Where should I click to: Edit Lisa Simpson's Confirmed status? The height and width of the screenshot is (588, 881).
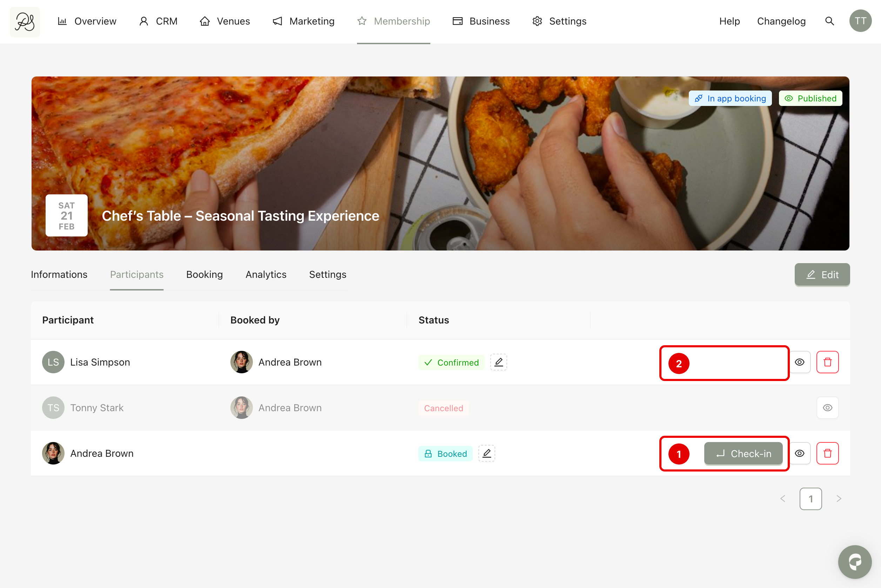[498, 362]
